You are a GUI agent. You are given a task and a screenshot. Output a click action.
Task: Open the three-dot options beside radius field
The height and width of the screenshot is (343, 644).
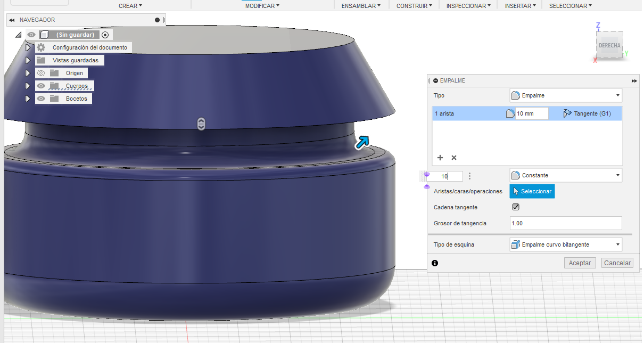point(469,176)
